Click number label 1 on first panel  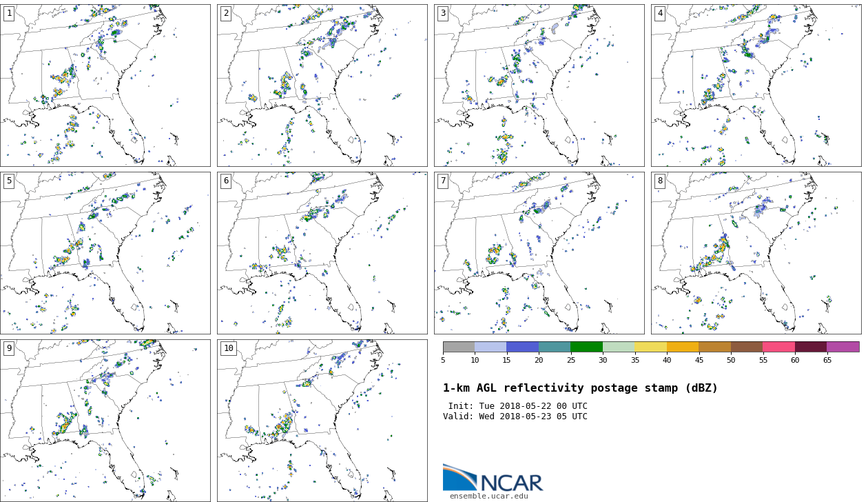(x=9, y=13)
